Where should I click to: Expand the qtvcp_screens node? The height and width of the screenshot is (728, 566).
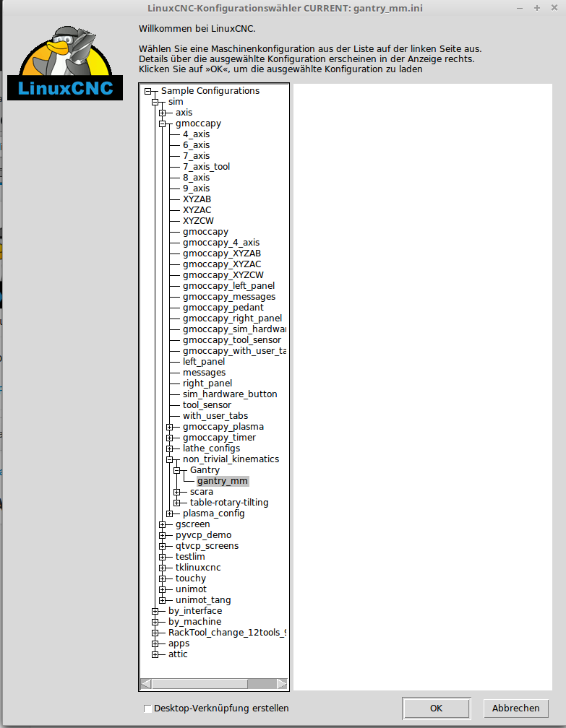click(162, 546)
